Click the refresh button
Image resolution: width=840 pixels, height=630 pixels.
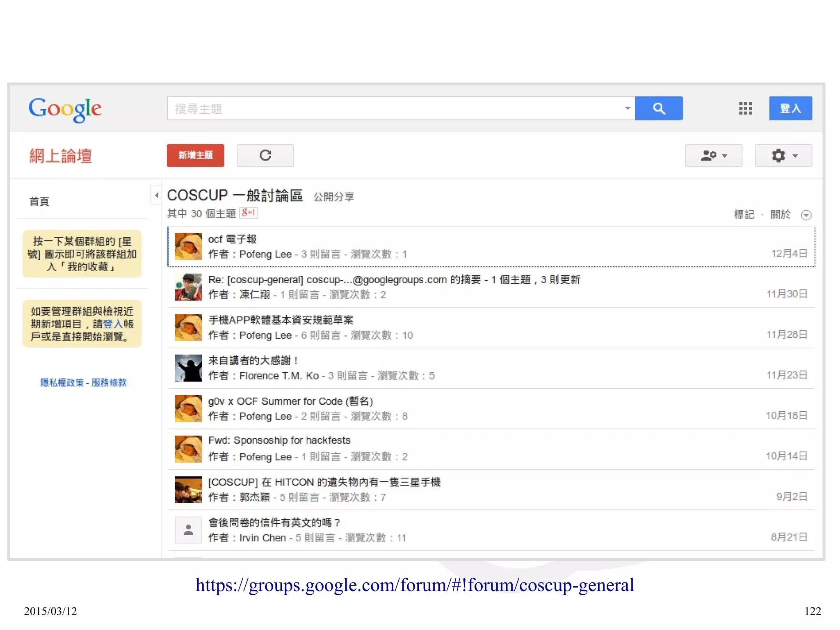(x=265, y=155)
